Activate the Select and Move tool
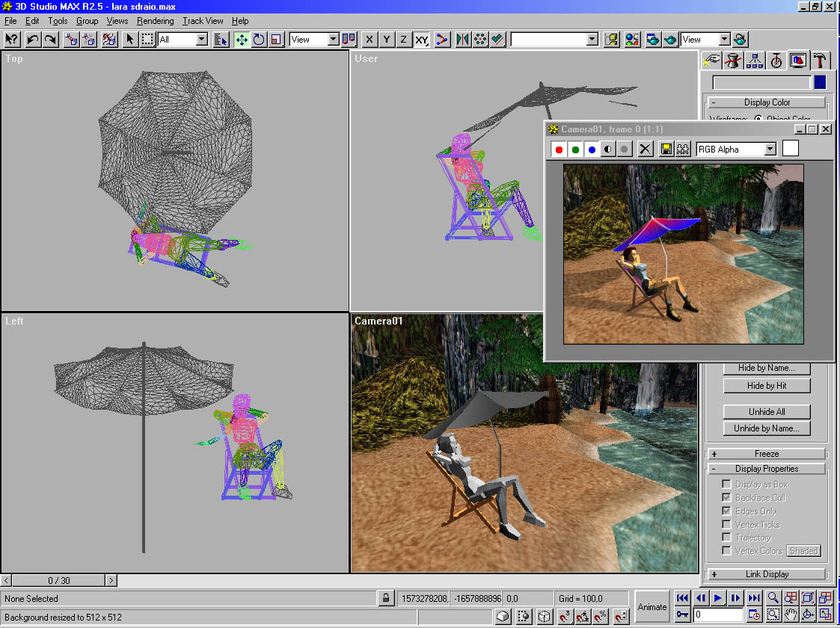This screenshot has width=840, height=628. coord(242,40)
